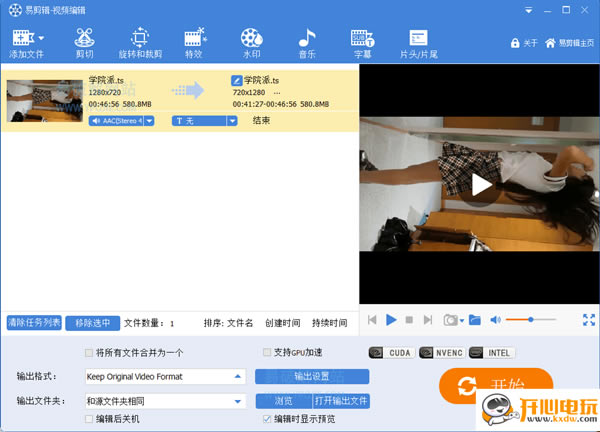Open the 易剪辑主页 homepage link

570,43
